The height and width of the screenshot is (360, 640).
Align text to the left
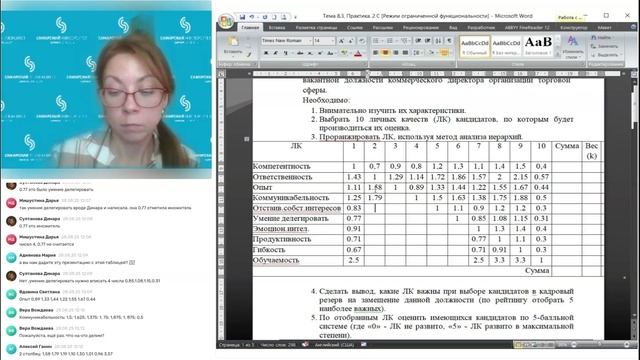(x=376, y=53)
